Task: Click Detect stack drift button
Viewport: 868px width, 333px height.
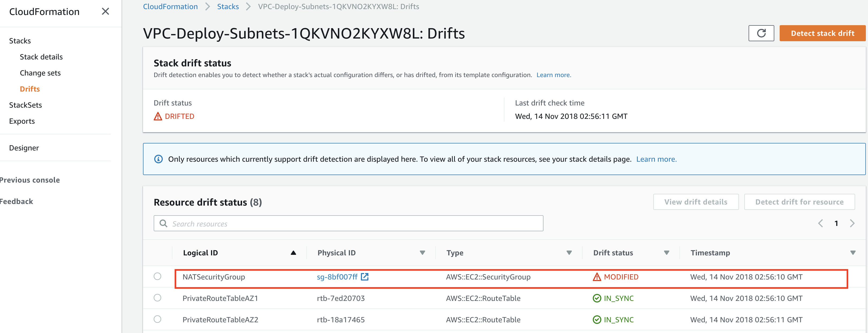Action: click(x=822, y=33)
